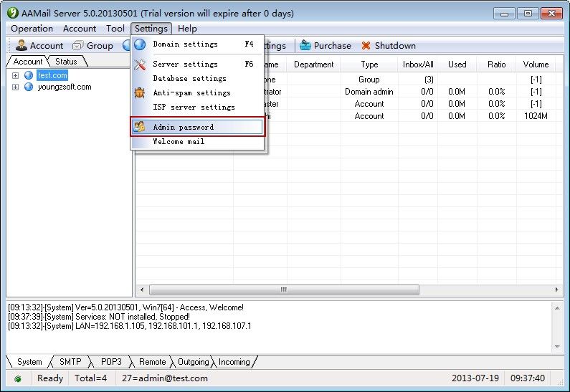Click the log panel scroll up arrow
Image resolution: width=570 pixels, height=392 pixels.
(557, 307)
